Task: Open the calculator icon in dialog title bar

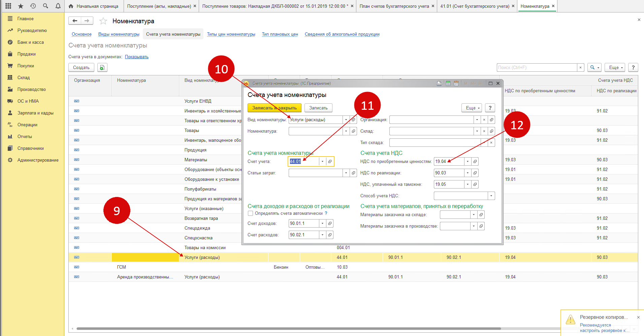Action: [448, 83]
